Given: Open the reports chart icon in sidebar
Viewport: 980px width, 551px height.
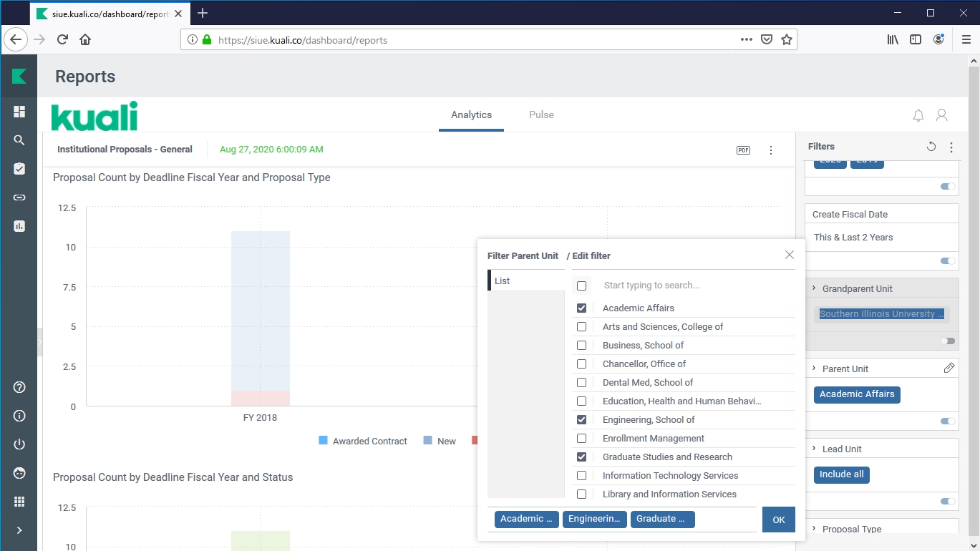Looking at the screenshot, I should [x=19, y=226].
